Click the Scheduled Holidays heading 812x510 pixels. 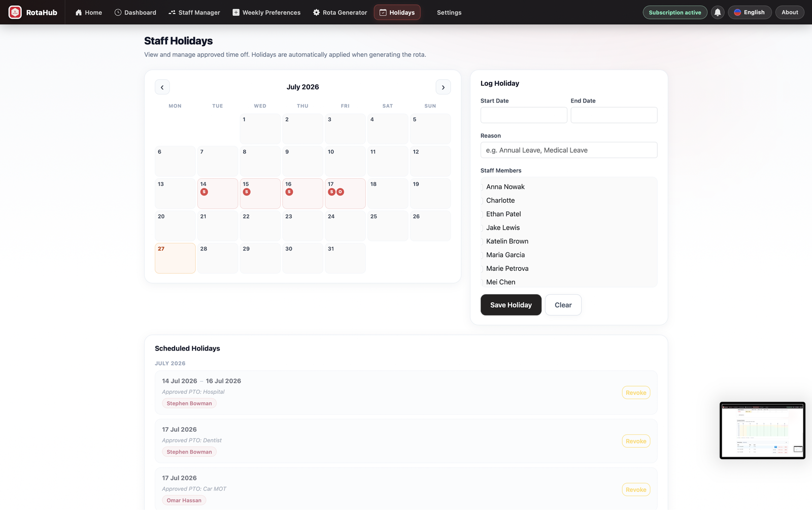[187, 348]
